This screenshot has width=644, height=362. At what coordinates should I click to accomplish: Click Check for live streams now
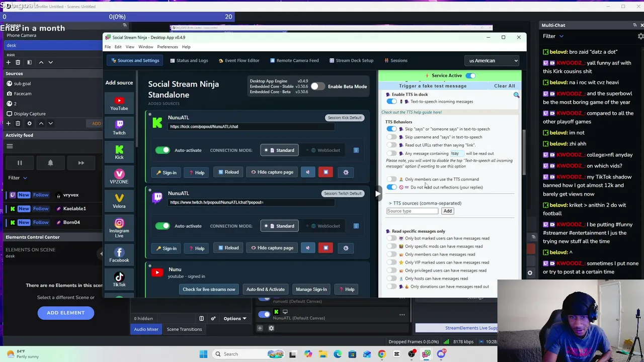tap(209, 290)
